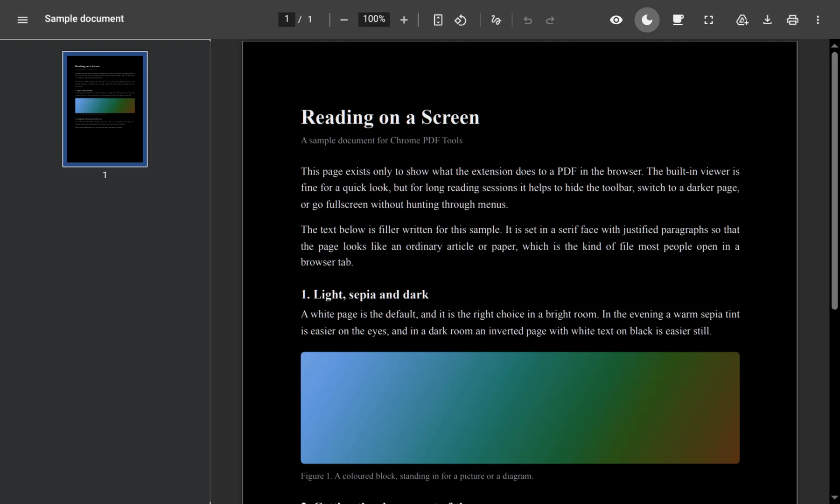Click 'A sample document for Chrome PDF Tools' subtitle
Screen dimensions: 840x504
click(382, 140)
